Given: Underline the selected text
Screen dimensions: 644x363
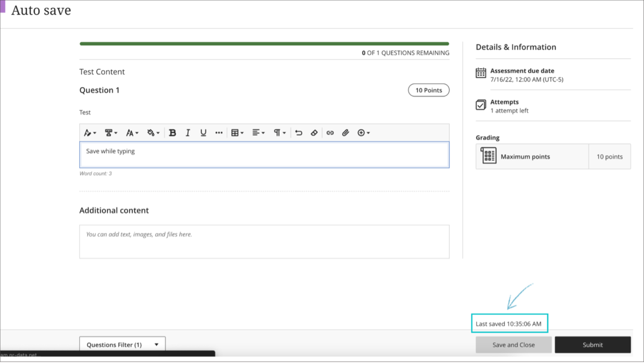Looking at the screenshot, I should coord(203,132).
